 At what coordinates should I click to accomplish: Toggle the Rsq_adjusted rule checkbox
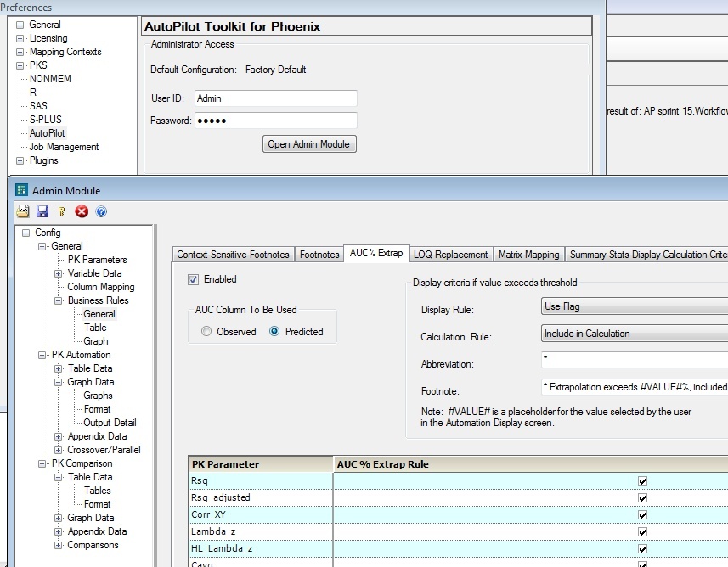click(x=642, y=498)
